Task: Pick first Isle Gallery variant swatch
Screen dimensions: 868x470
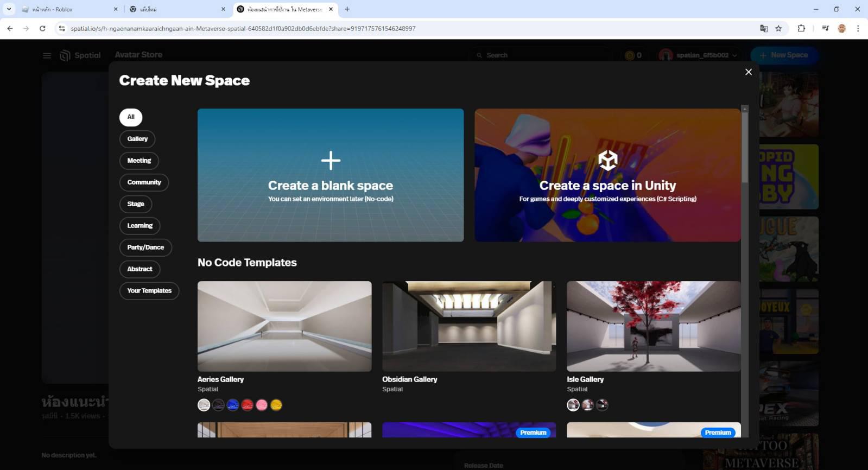Action: click(x=573, y=405)
